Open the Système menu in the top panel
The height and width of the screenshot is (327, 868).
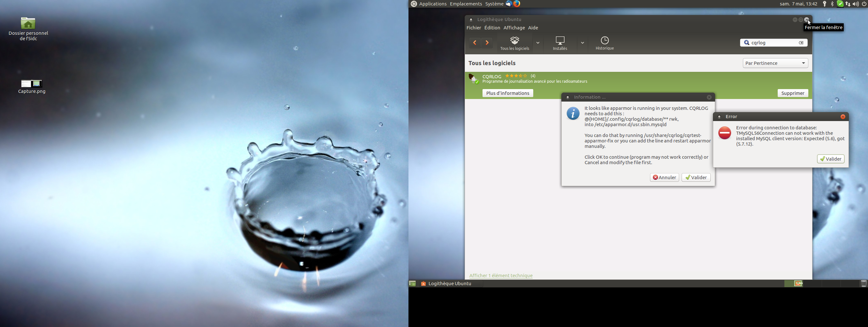[494, 4]
